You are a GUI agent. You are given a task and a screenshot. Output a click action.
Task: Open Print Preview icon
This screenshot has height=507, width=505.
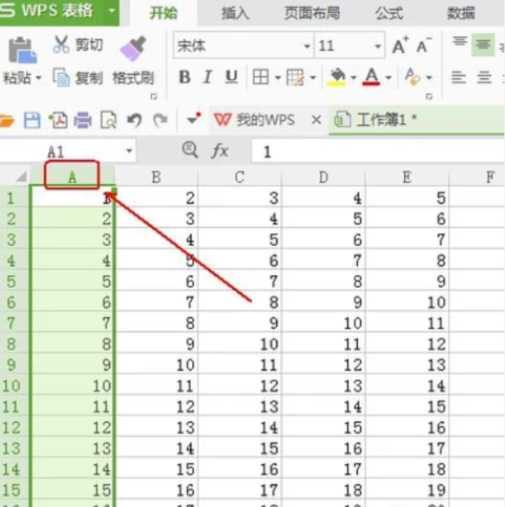pyautogui.click(x=109, y=120)
